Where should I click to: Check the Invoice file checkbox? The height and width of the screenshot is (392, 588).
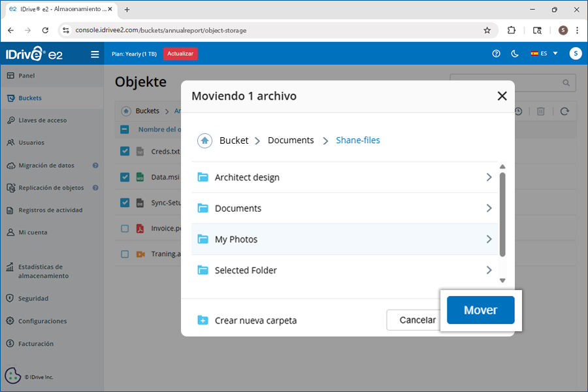125,229
